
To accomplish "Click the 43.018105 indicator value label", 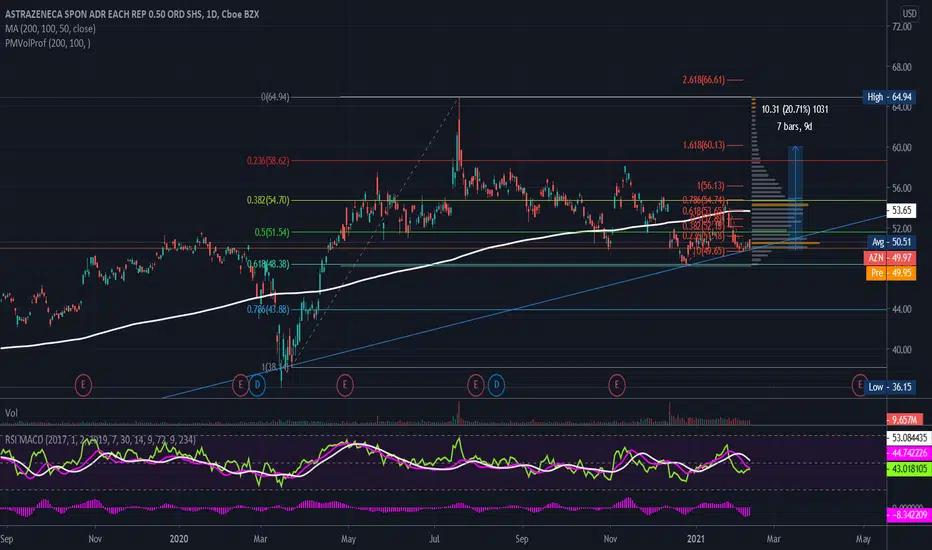I will [909, 469].
